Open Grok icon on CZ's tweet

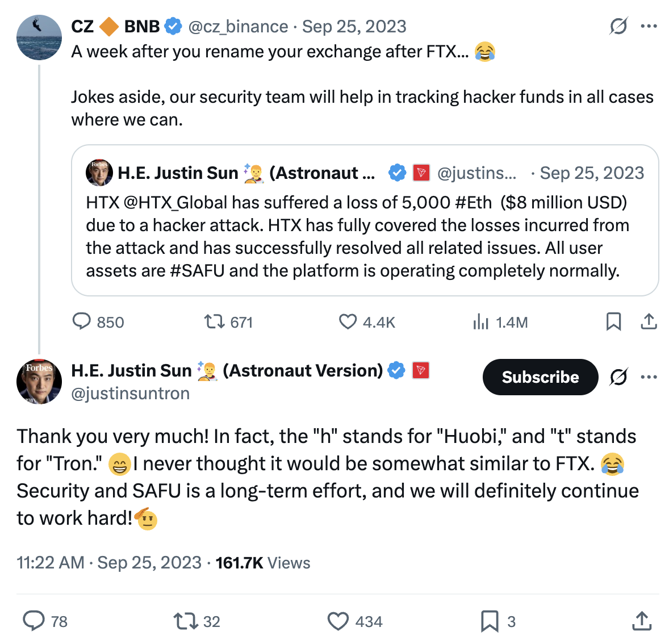tap(618, 26)
